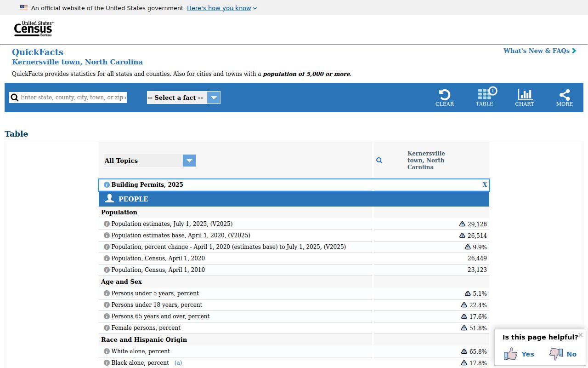Click the magnifier icon in search box

click(x=15, y=98)
